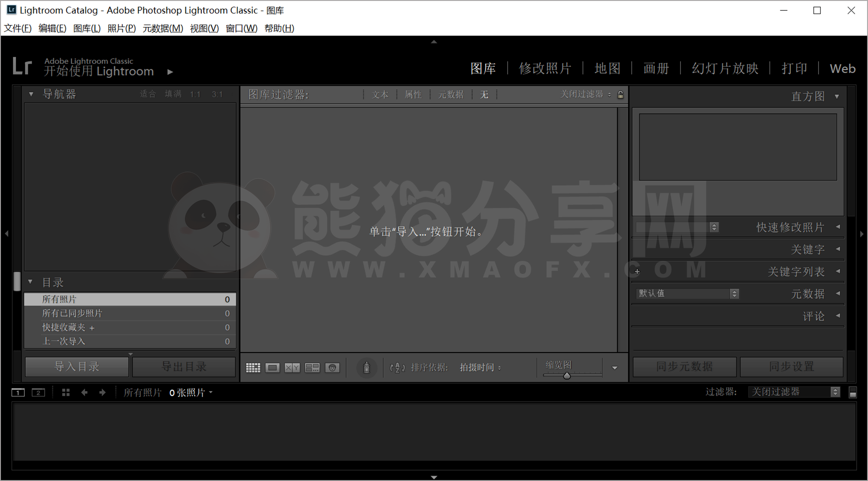This screenshot has height=481, width=868.
Task: Collapse the 导航器 panel
Action: tap(30, 94)
